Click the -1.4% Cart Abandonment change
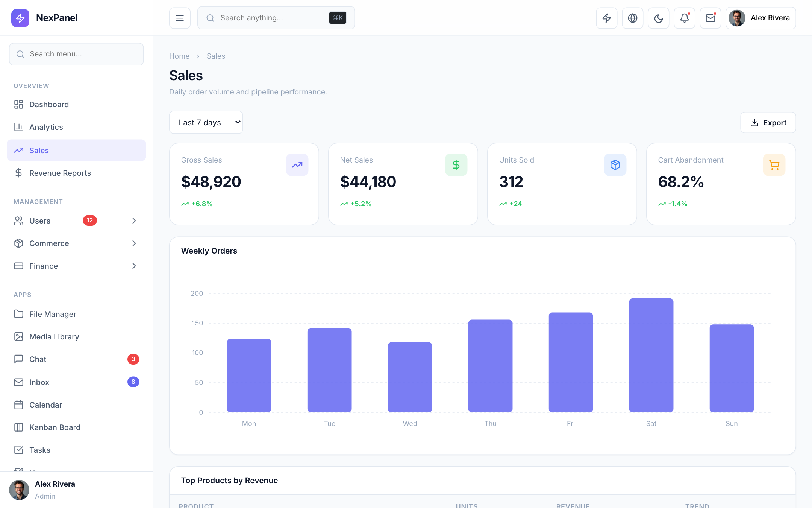Image resolution: width=812 pixels, height=508 pixels. pyautogui.click(x=673, y=204)
